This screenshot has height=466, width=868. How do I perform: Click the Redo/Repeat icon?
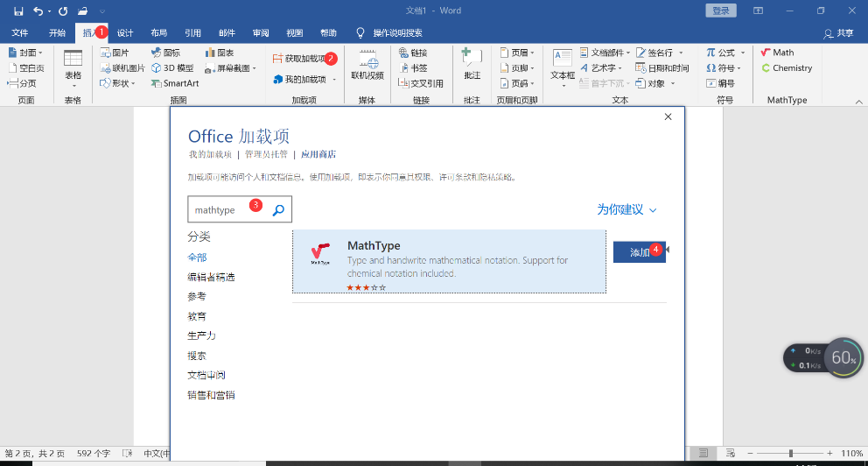pos(63,11)
